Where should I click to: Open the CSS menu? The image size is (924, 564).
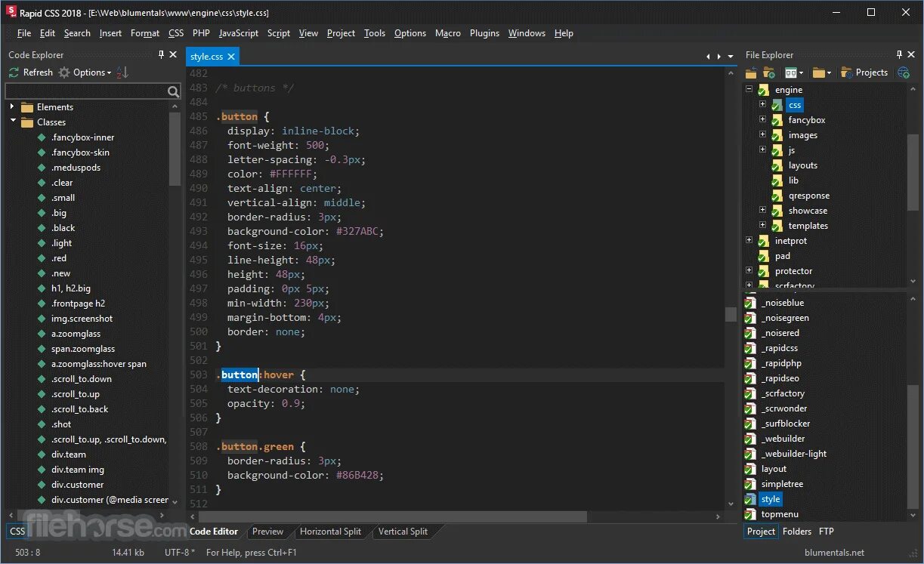click(x=176, y=33)
